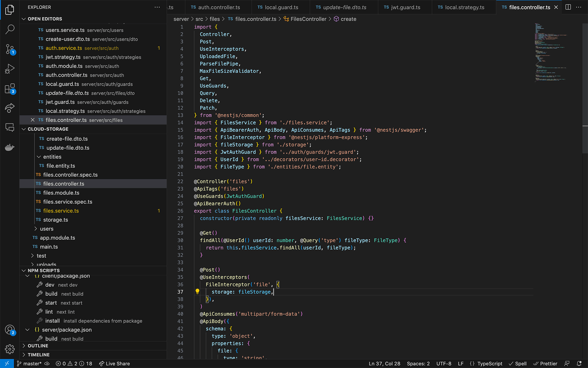
Task: Click the notifications bell icon
Action: (579, 363)
